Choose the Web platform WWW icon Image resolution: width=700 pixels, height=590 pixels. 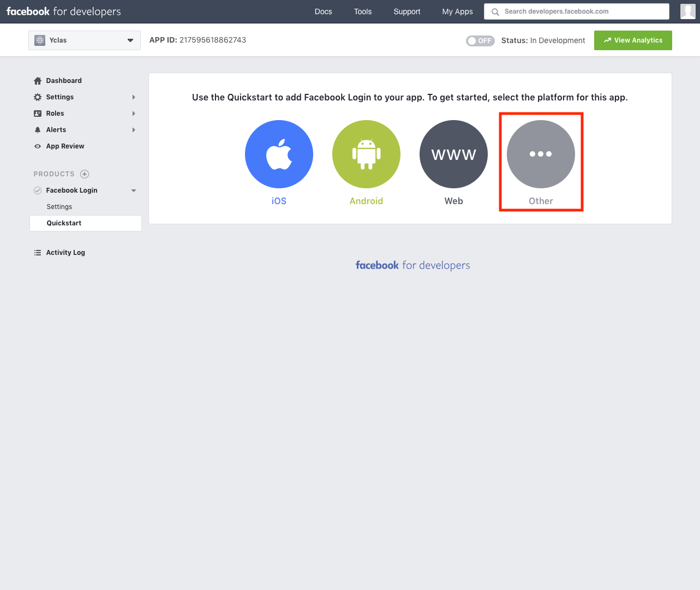(453, 154)
